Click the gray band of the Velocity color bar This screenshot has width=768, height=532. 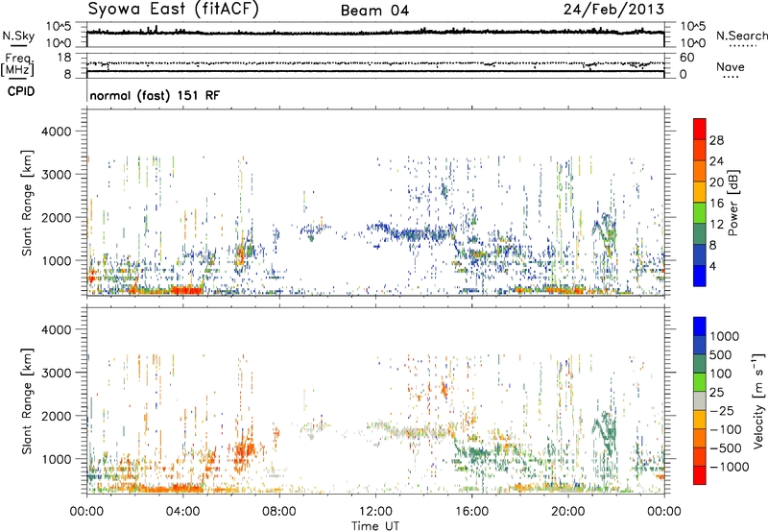click(x=700, y=400)
